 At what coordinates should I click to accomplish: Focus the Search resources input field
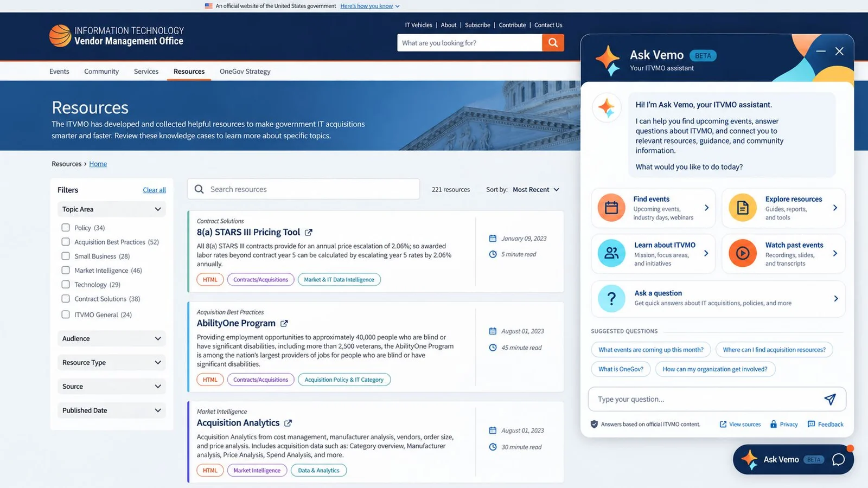point(304,189)
